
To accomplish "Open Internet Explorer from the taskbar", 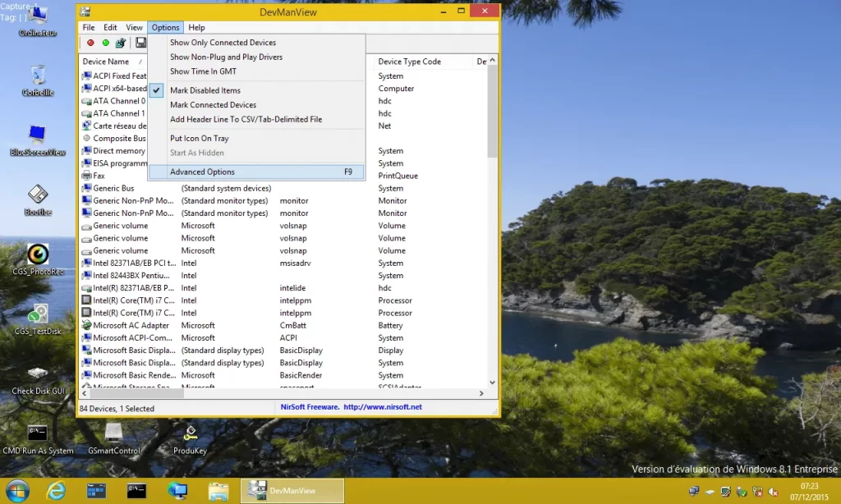I will (56, 491).
